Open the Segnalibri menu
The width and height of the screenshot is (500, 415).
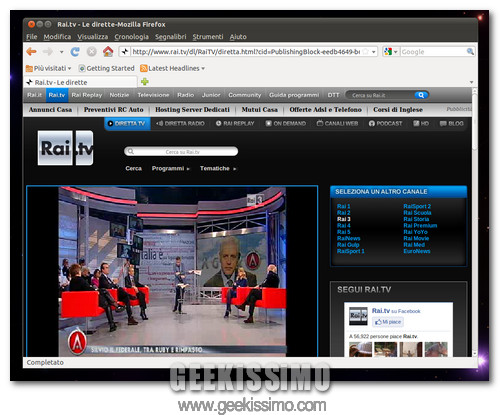[170, 37]
